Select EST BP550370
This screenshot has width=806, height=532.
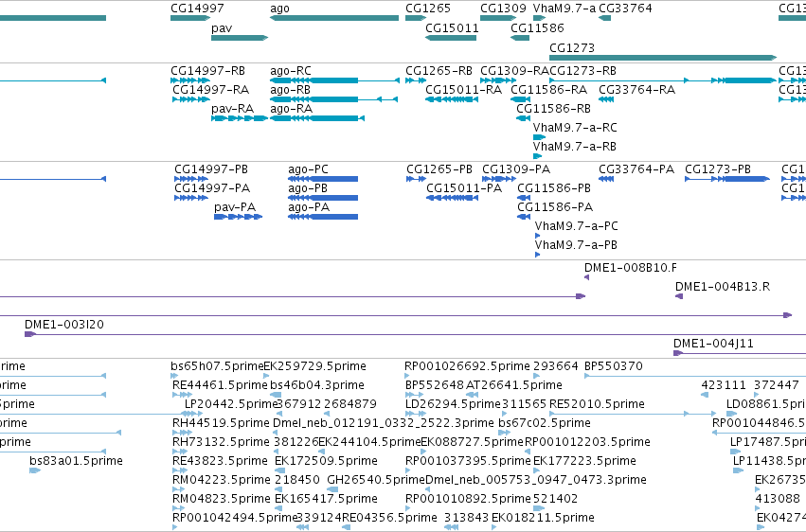click(613, 366)
